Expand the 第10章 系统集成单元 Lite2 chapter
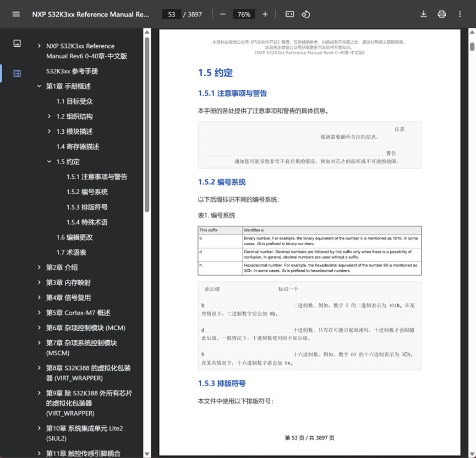Image resolution: width=476 pixels, height=458 pixels. tap(39, 428)
